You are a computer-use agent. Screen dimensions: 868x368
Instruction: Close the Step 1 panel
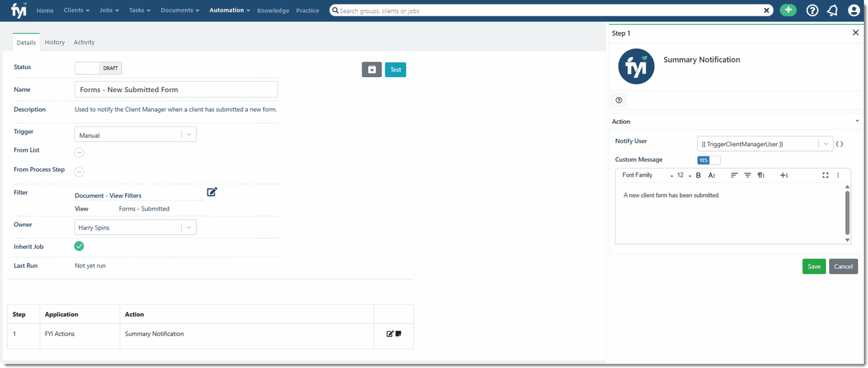click(856, 33)
